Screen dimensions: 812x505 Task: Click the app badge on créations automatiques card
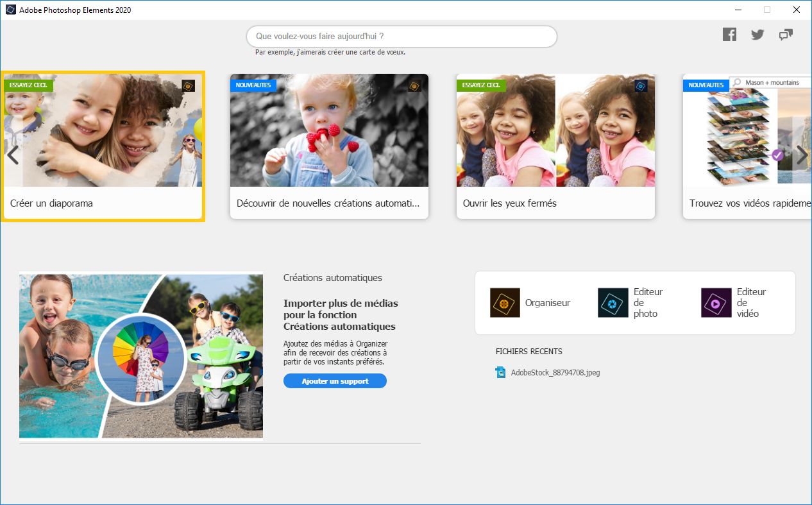click(414, 86)
